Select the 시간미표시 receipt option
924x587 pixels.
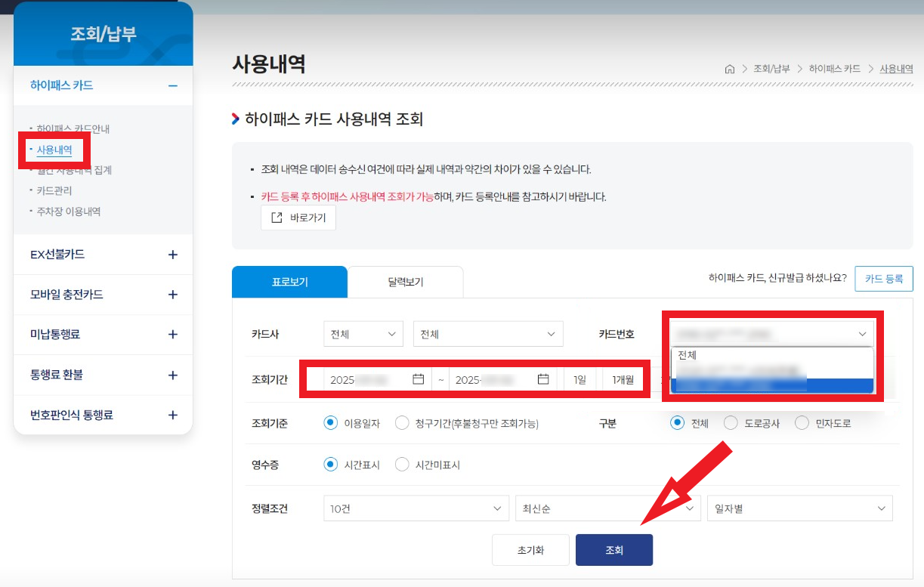click(x=402, y=465)
